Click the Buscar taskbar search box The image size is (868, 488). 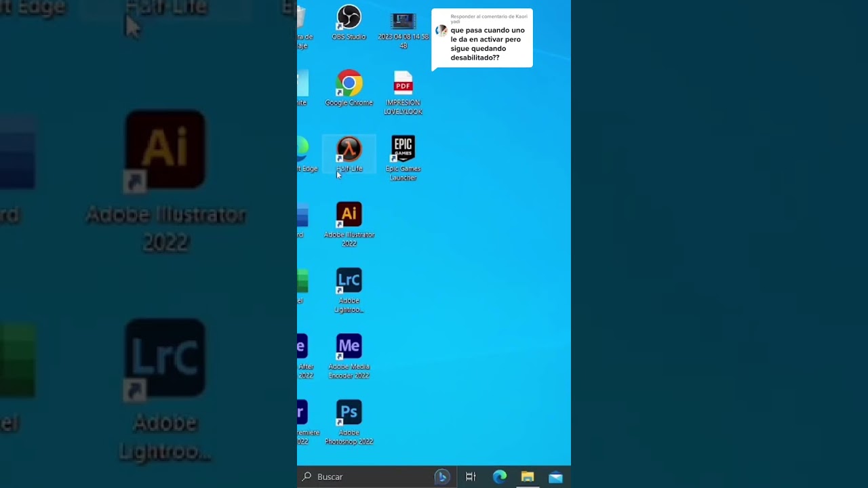[x=376, y=476]
